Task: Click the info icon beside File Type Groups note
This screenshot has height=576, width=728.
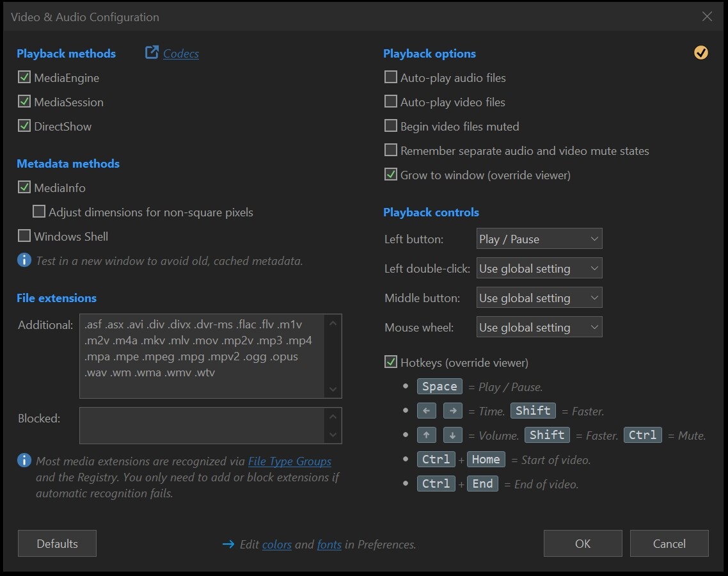Action: tap(24, 460)
